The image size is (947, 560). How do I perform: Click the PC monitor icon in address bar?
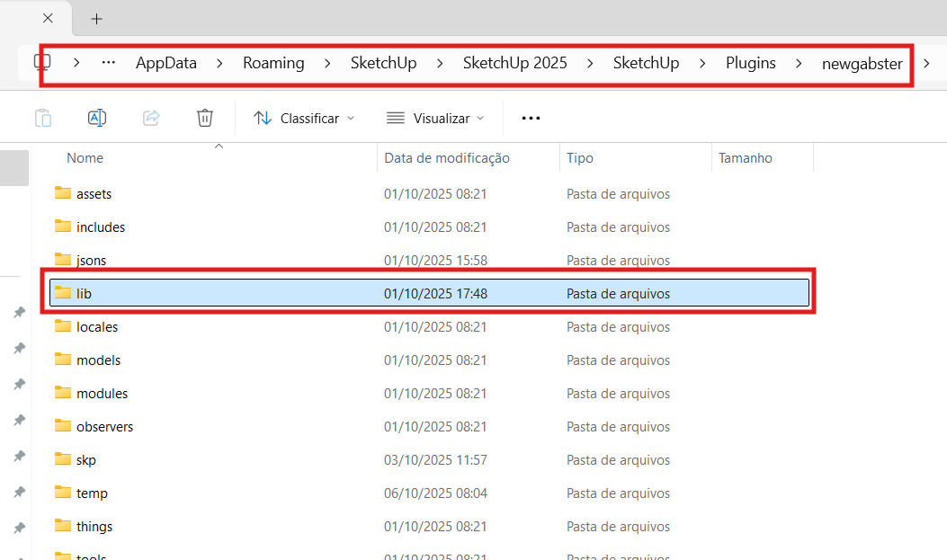[x=41, y=63]
